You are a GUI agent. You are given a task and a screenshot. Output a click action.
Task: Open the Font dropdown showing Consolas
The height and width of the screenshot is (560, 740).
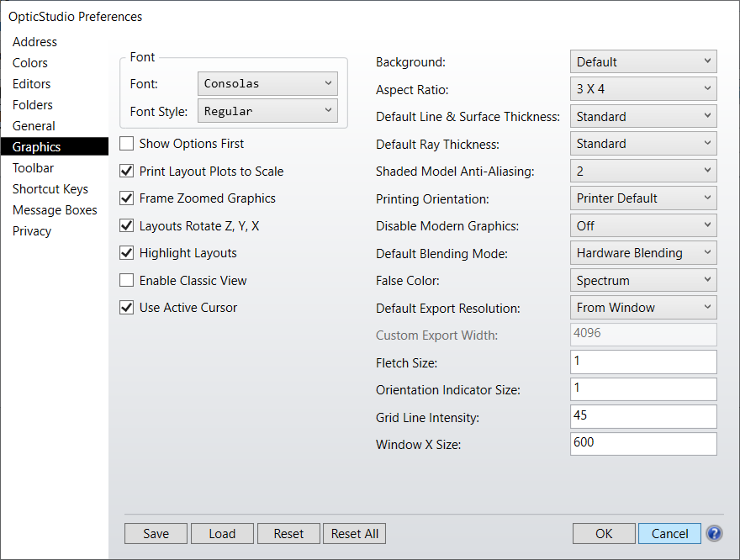coord(267,84)
